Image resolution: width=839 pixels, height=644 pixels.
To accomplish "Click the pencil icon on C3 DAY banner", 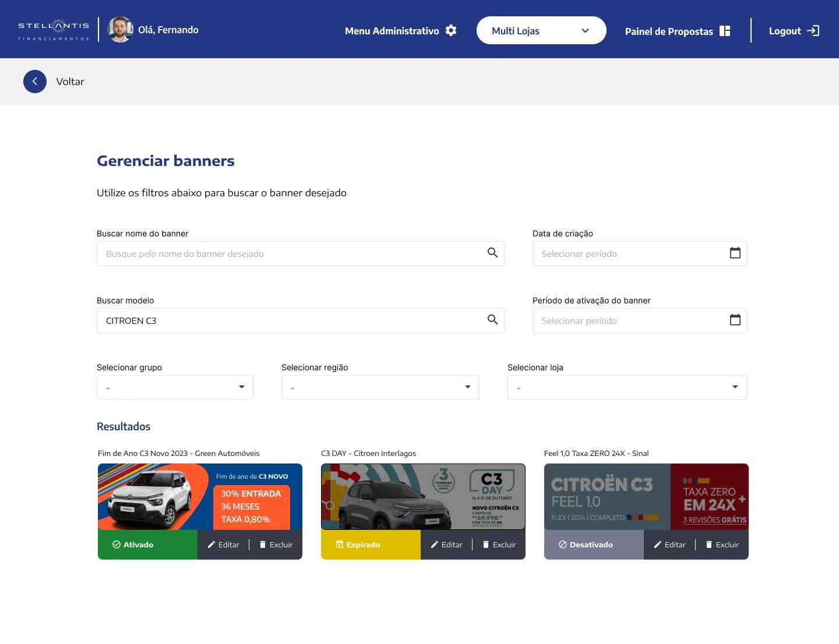I will (435, 544).
